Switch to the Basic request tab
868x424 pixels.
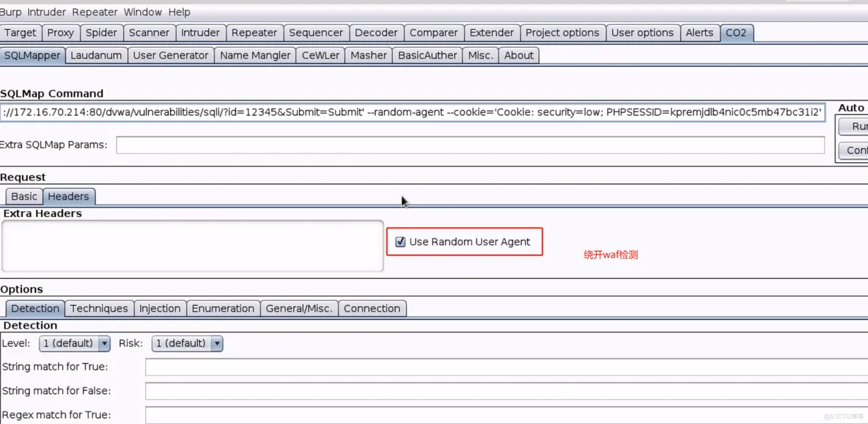pyautogui.click(x=23, y=196)
